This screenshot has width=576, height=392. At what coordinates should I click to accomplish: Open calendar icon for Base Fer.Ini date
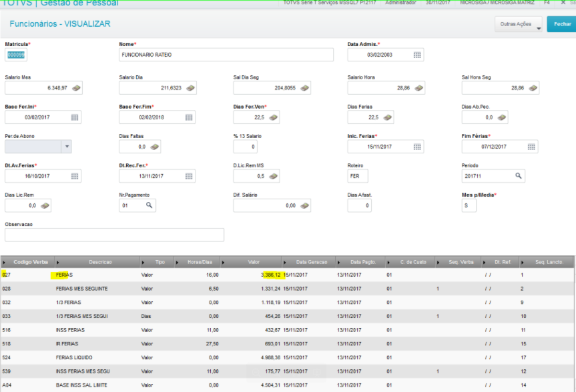click(75, 117)
